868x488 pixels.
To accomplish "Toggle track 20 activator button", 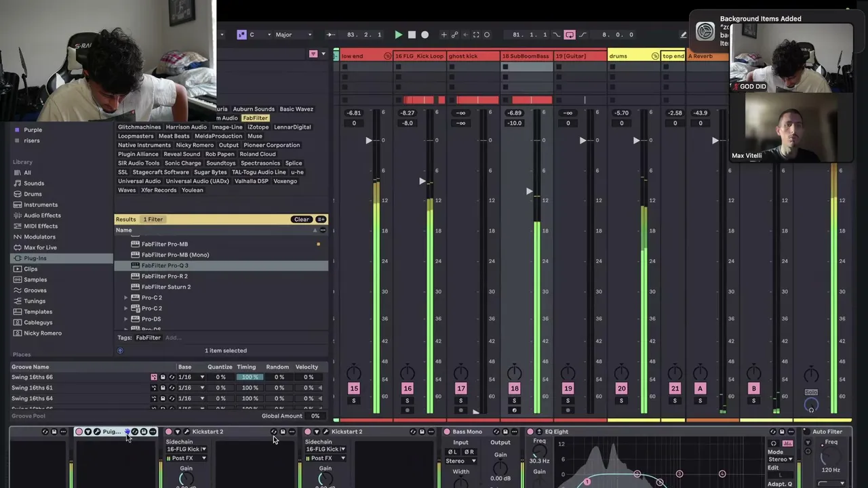I will click(x=621, y=388).
